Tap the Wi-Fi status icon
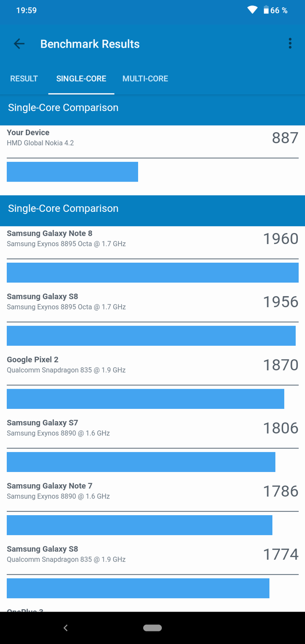Image resolution: width=305 pixels, height=644 pixels. pos(252,10)
